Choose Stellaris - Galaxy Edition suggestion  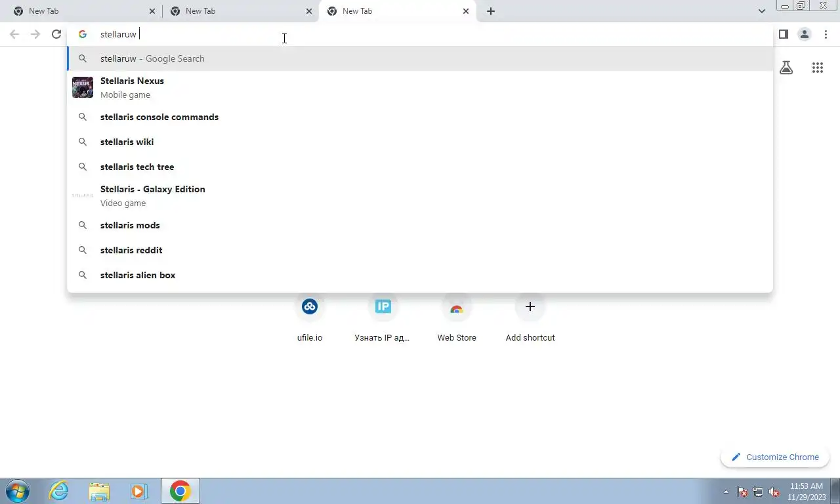[420, 196]
